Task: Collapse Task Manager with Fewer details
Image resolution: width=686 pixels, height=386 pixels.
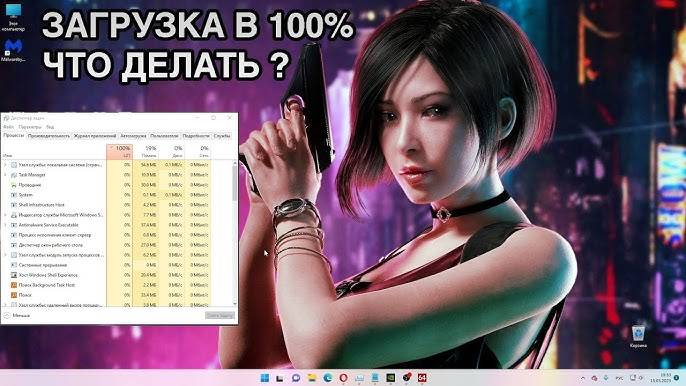Action: pos(17,315)
